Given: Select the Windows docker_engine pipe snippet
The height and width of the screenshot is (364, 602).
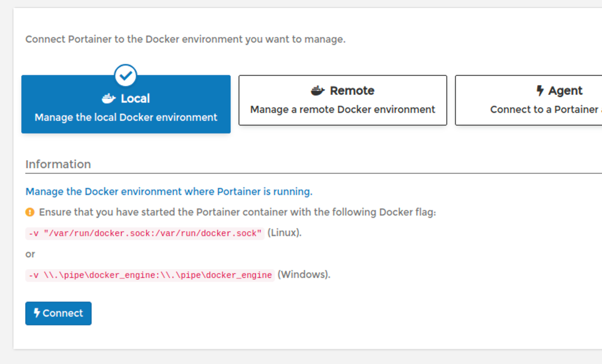Looking at the screenshot, I should (150, 275).
